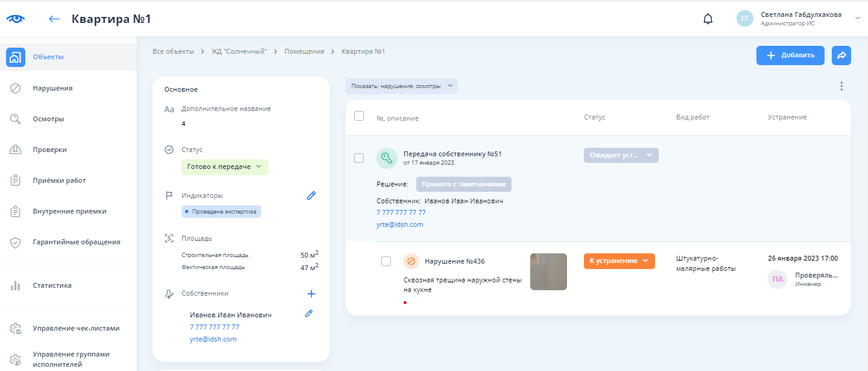Go to Нарушения in the sidebar

(x=52, y=88)
